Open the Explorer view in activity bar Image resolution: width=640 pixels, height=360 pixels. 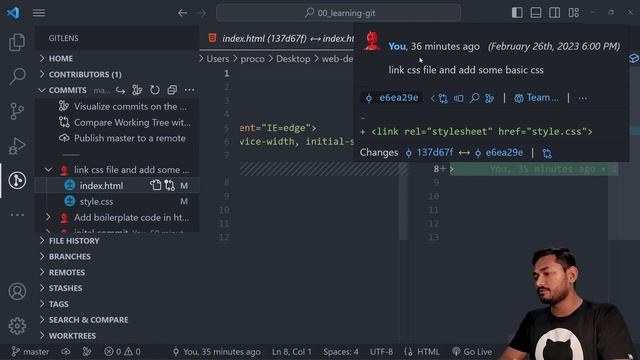[x=17, y=42]
